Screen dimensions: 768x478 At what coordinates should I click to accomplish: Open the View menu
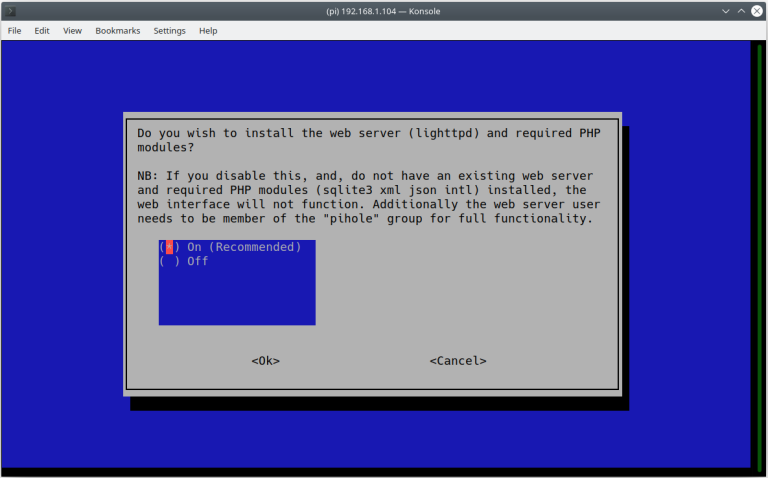click(x=72, y=30)
